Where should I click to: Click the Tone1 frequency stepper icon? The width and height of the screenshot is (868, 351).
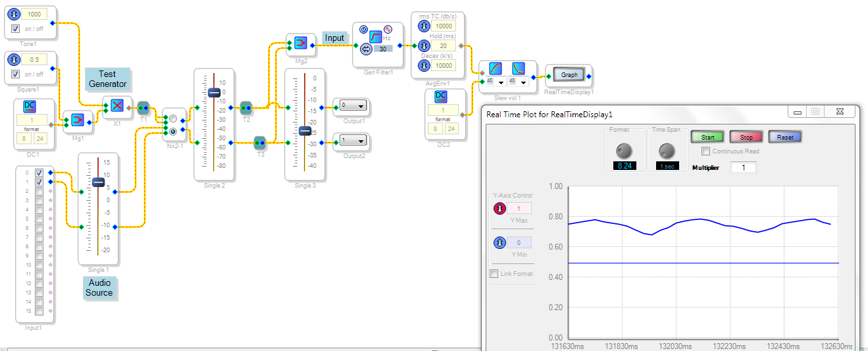pos(14,14)
